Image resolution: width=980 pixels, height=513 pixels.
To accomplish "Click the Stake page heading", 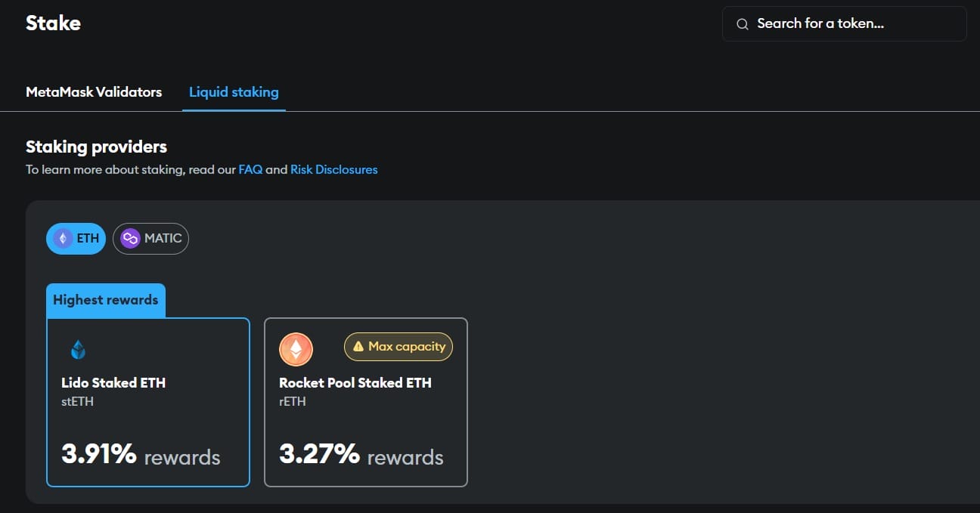I will point(53,23).
